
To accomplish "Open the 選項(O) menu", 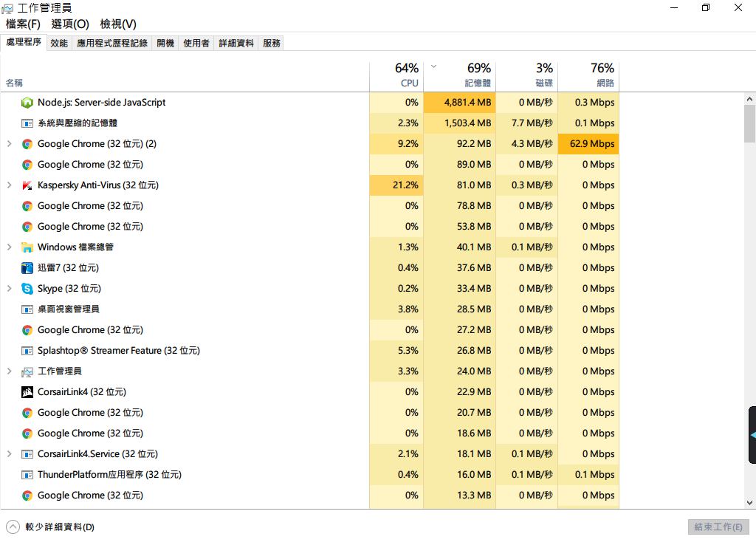I will (70, 24).
